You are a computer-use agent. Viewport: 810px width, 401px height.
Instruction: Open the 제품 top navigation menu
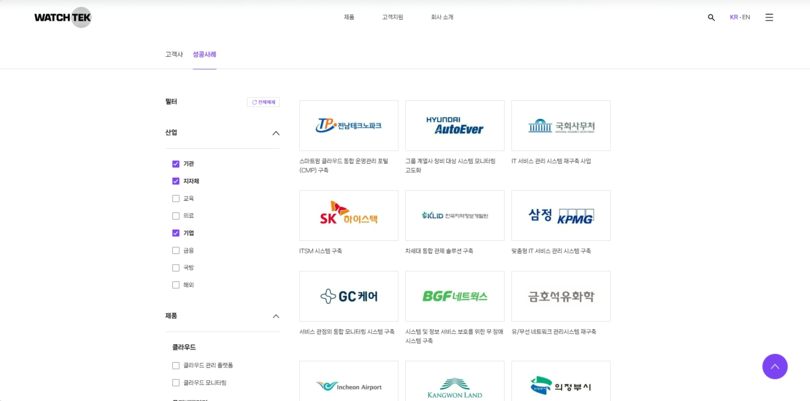(x=349, y=18)
